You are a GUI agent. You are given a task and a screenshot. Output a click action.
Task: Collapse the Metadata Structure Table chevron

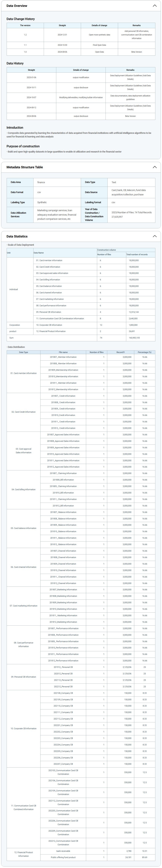tap(155, 167)
